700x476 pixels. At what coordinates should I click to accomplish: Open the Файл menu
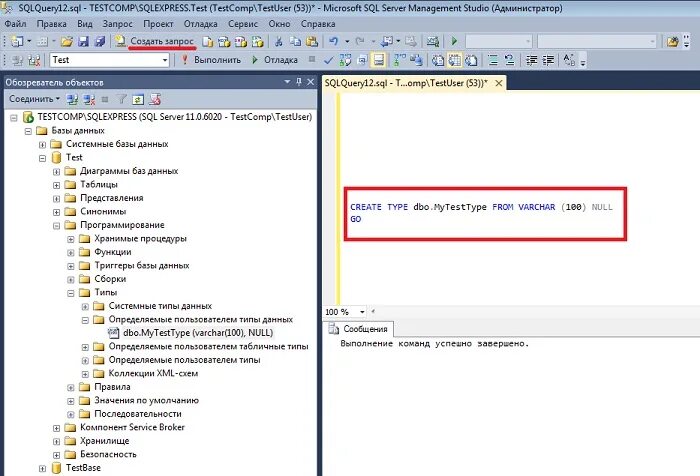point(15,24)
